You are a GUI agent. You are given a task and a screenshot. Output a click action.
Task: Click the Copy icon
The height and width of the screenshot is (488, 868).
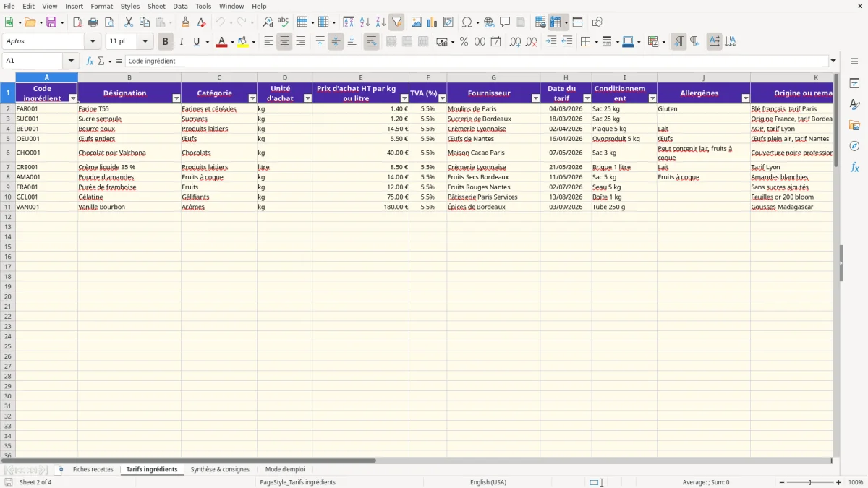click(x=145, y=22)
